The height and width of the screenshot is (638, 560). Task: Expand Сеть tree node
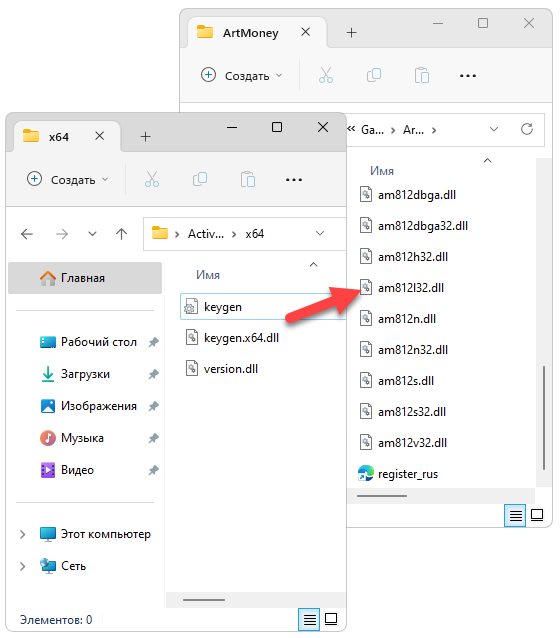click(22, 566)
